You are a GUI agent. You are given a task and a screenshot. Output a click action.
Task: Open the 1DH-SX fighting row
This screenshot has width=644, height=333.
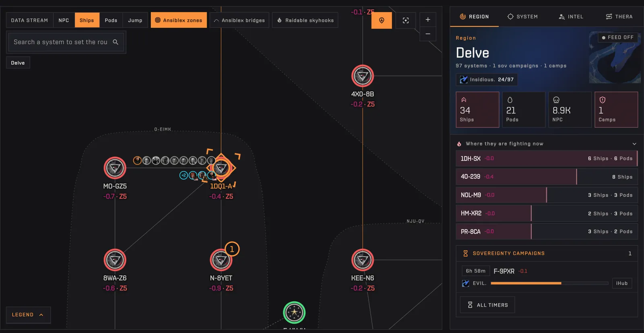(547, 158)
